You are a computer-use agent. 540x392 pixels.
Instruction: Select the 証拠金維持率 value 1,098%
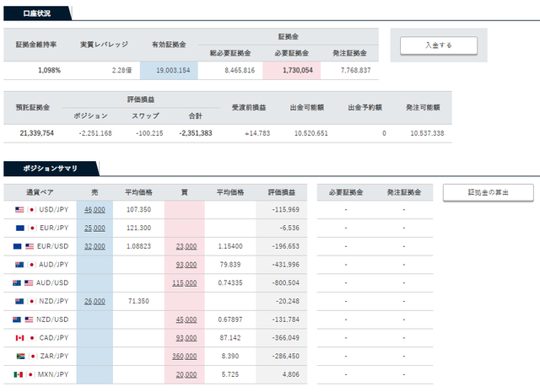(49, 70)
